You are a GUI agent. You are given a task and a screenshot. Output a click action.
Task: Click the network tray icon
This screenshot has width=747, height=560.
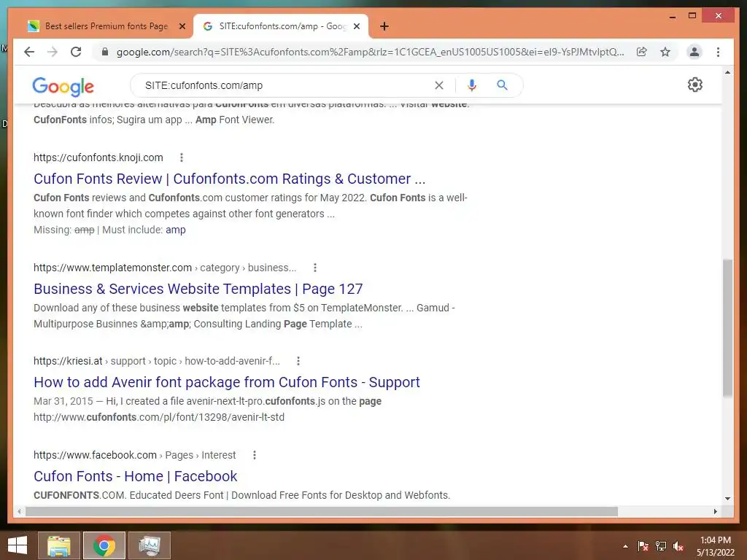[661, 546]
